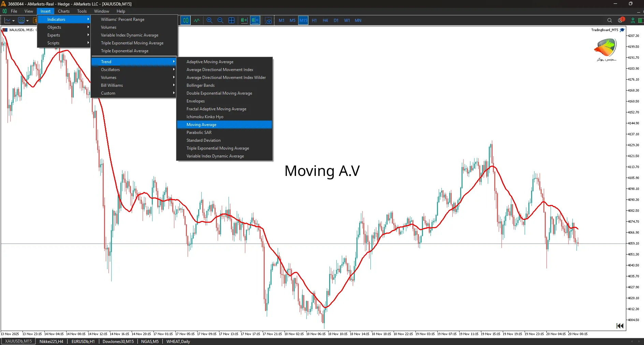Click the tile windows grid icon
The width and height of the screenshot is (644, 345).
[x=231, y=20]
